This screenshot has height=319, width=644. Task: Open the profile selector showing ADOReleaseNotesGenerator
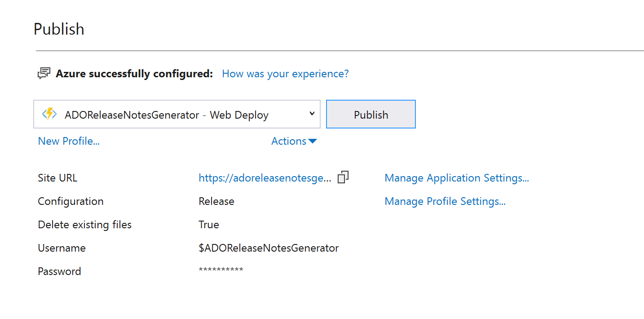click(176, 114)
